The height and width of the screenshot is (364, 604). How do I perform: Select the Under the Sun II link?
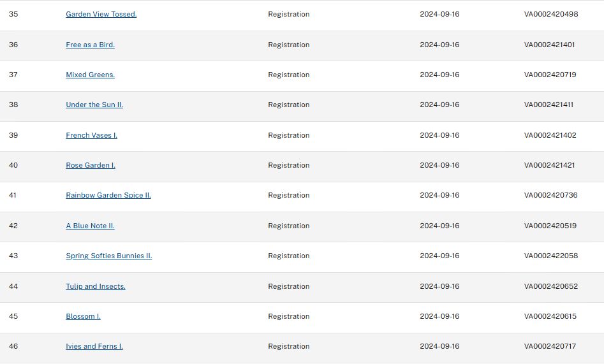tap(94, 105)
